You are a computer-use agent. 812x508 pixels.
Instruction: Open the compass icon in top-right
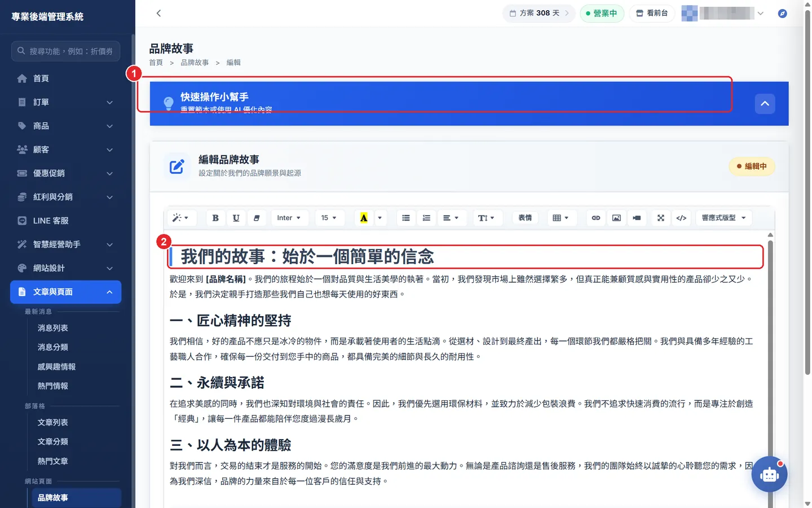point(782,13)
